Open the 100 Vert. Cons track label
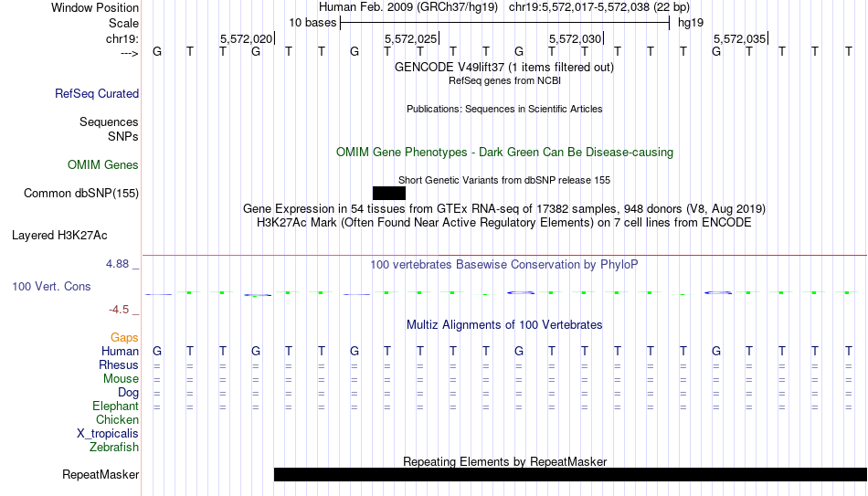 pyautogui.click(x=51, y=286)
